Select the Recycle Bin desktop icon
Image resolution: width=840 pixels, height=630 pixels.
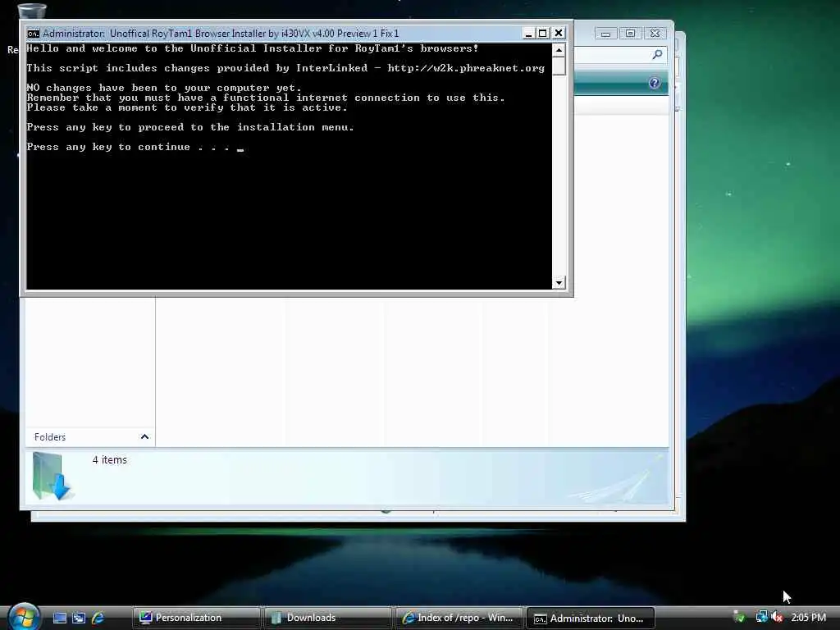31,11
